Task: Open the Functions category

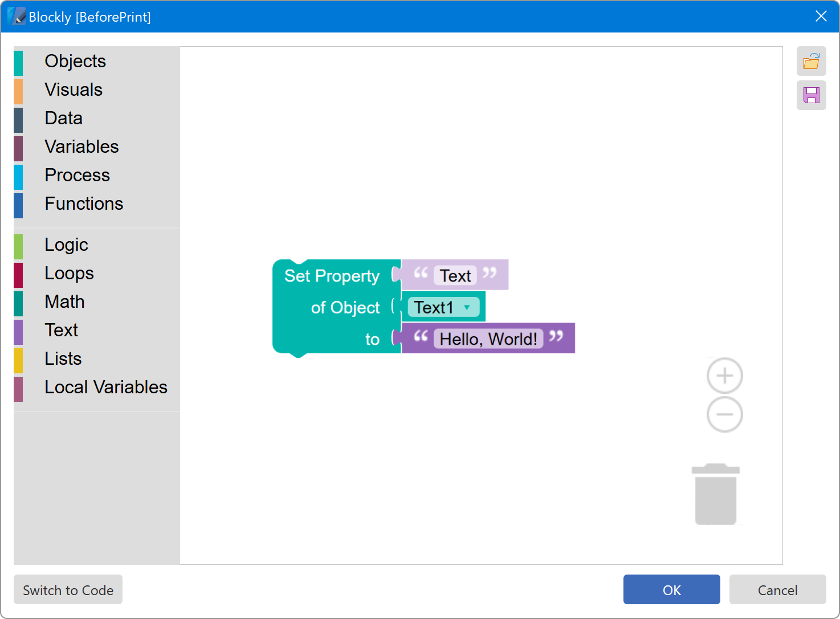Action: click(84, 203)
